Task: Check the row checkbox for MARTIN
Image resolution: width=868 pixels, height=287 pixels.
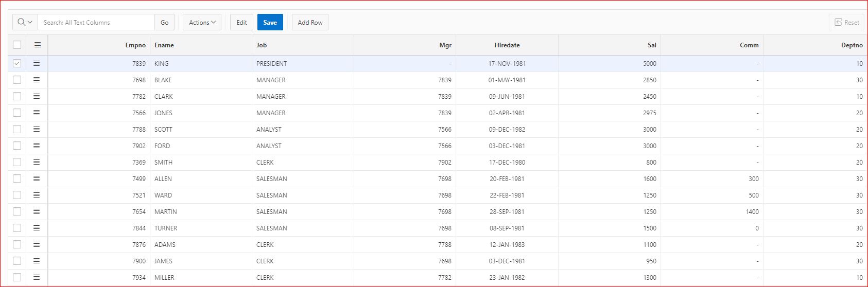Action: [x=17, y=211]
